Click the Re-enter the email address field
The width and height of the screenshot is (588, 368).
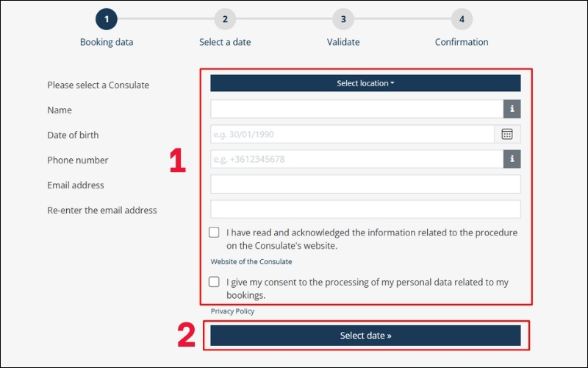[365, 209]
